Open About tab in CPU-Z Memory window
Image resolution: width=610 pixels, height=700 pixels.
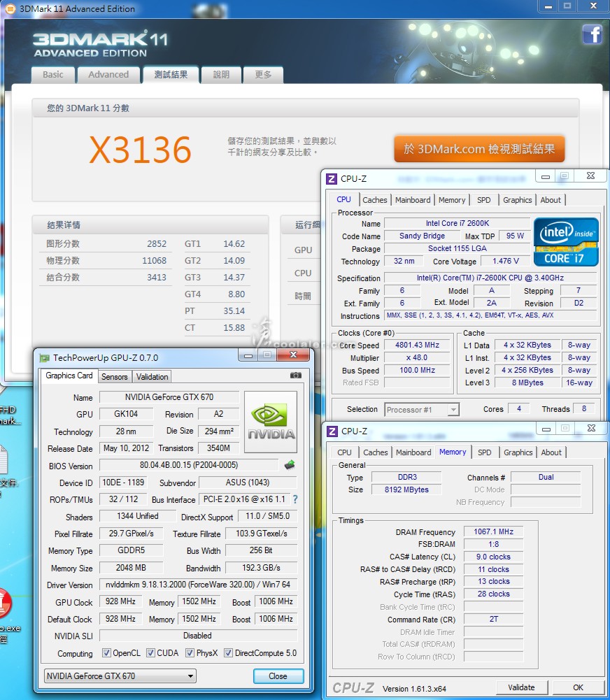click(551, 452)
